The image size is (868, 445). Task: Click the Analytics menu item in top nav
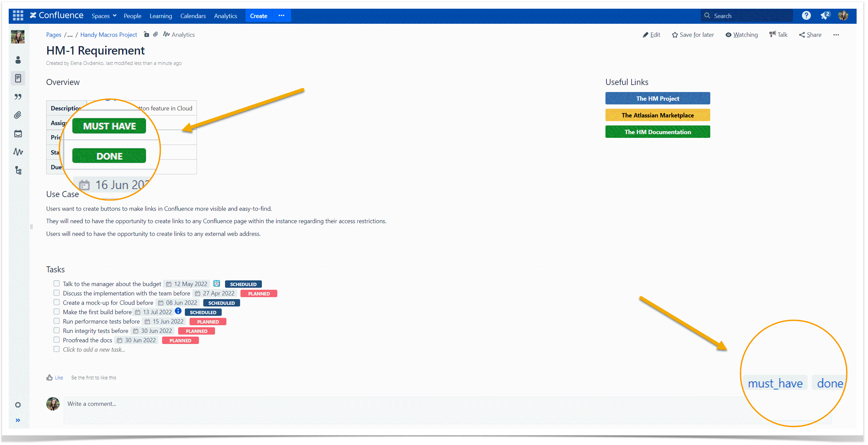(225, 15)
